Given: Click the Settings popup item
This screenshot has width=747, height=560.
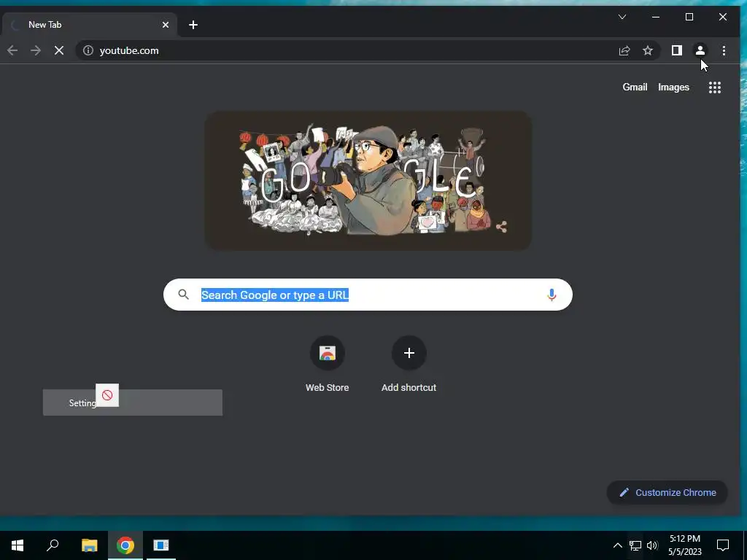Looking at the screenshot, I should pyautogui.click(x=133, y=402).
